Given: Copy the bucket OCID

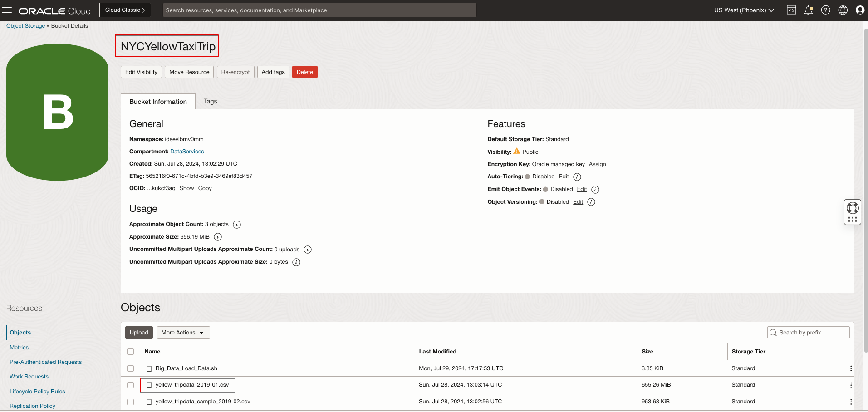Looking at the screenshot, I should pyautogui.click(x=205, y=188).
